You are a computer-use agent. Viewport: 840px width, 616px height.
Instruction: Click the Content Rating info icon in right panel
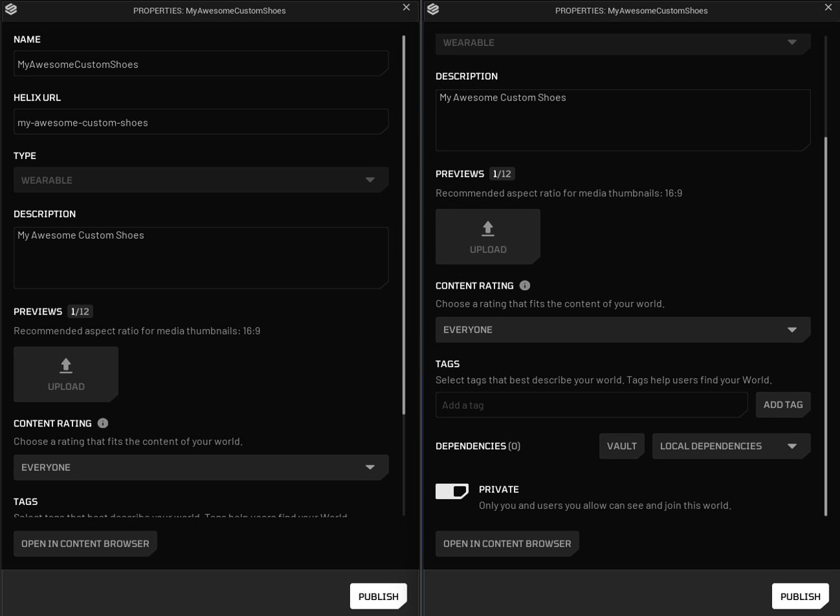pos(525,285)
